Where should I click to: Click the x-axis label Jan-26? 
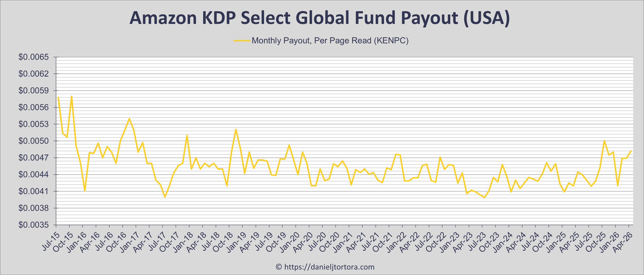609,242
